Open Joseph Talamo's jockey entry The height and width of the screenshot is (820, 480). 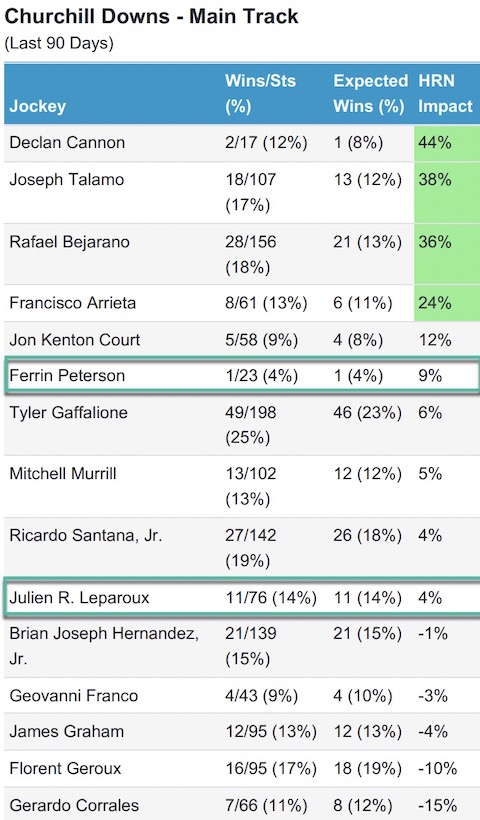(x=67, y=180)
